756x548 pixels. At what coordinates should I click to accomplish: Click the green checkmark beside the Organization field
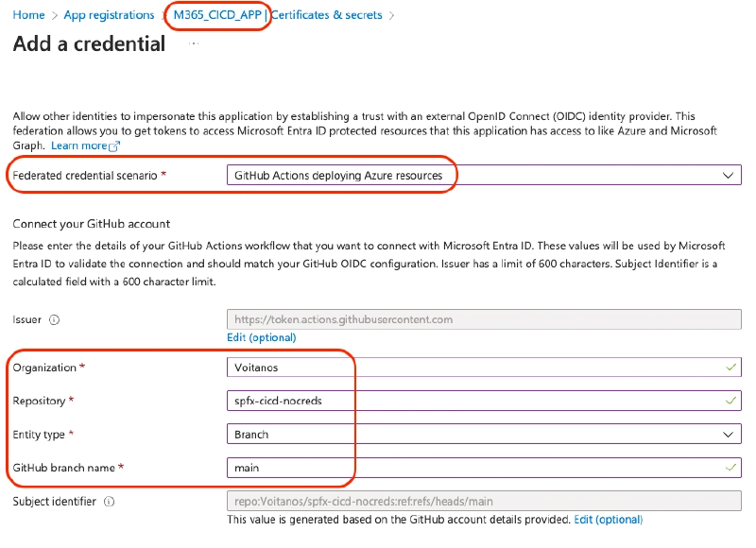[x=730, y=368]
